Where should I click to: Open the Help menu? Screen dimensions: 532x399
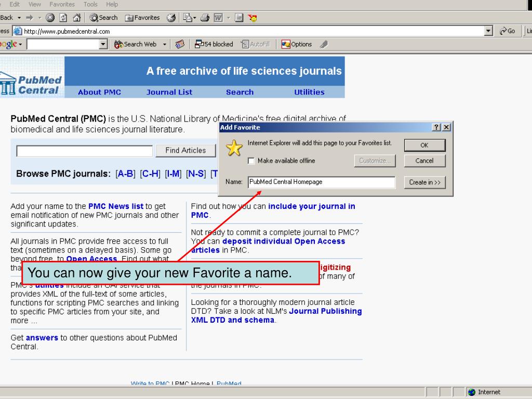tap(112, 4)
